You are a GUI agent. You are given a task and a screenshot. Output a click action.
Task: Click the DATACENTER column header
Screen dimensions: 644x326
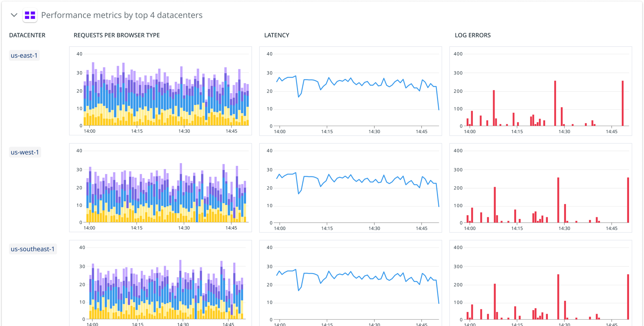pos(27,35)
